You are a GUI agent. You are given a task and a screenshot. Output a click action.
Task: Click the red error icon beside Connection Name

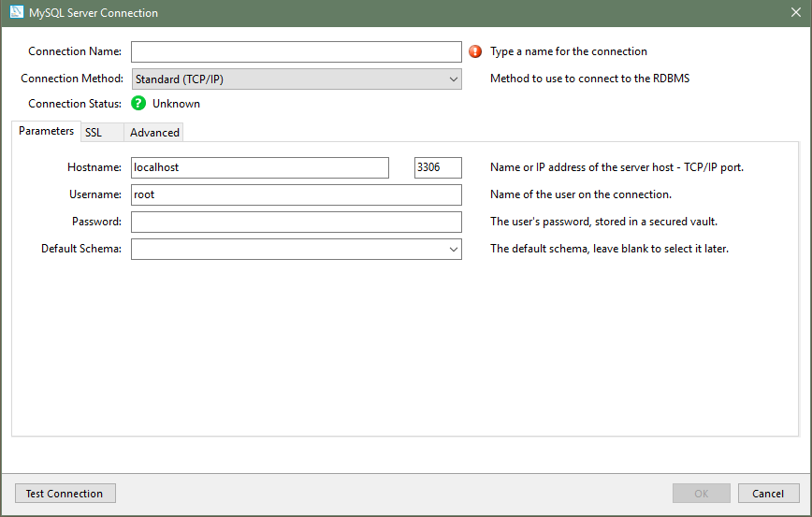[x=475, y=51]
